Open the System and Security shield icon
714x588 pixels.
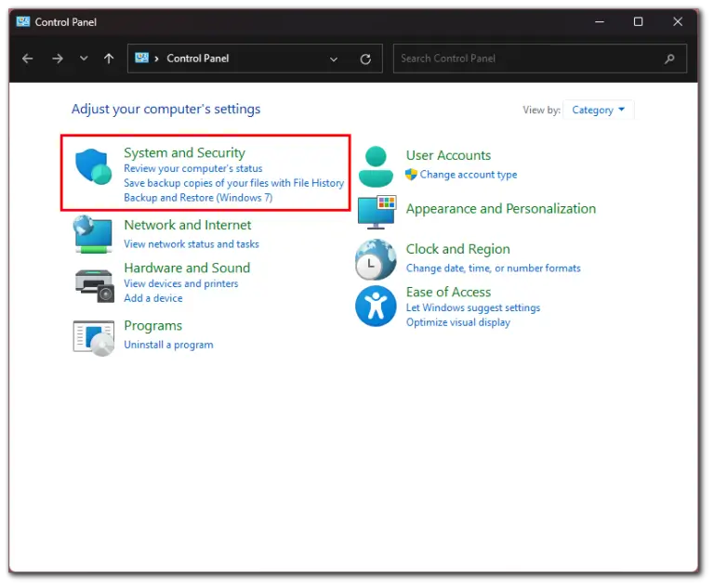coord(93,166)
